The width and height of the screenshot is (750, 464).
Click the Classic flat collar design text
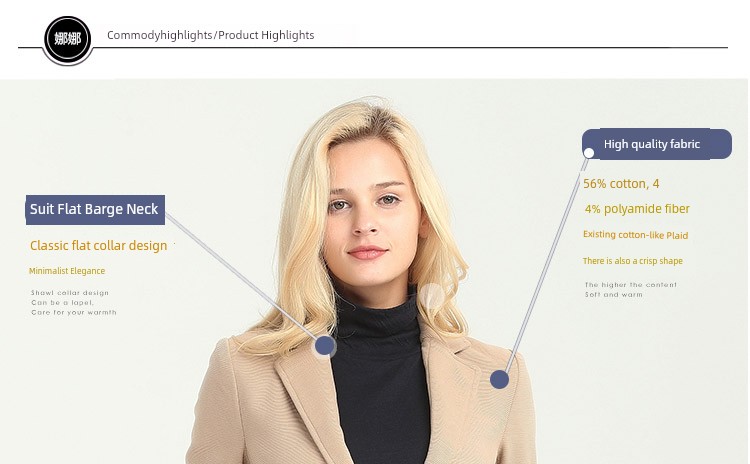[x=99, y=245]
